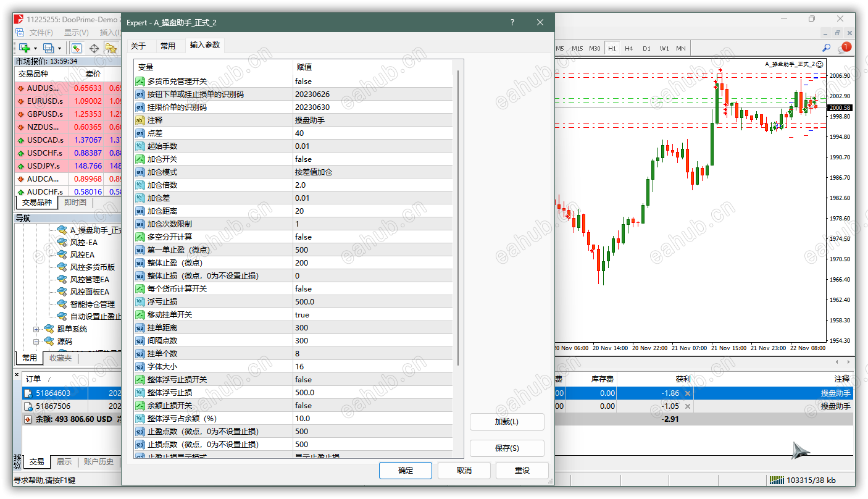
Task: Click the up arrow icon beside USDCAD.s
Action: coord(20,140)
